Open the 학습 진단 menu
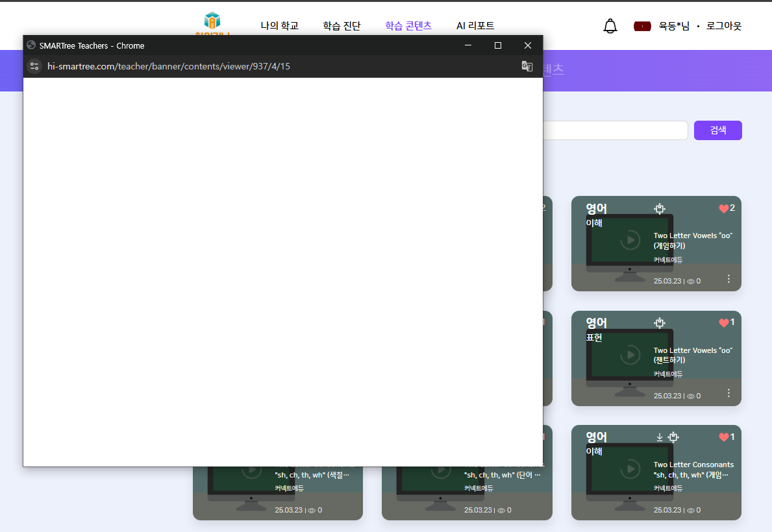The width and height of the screenshot is (772, 532). [x=342, y=26]
